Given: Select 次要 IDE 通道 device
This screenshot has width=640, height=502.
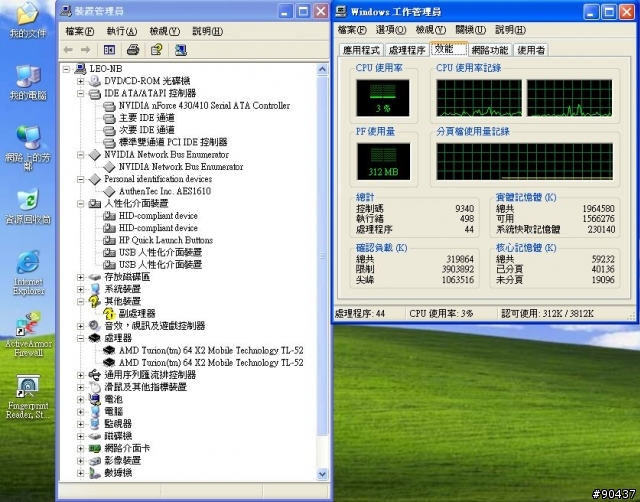Looking at the screenshot, I should pos(147,130).
